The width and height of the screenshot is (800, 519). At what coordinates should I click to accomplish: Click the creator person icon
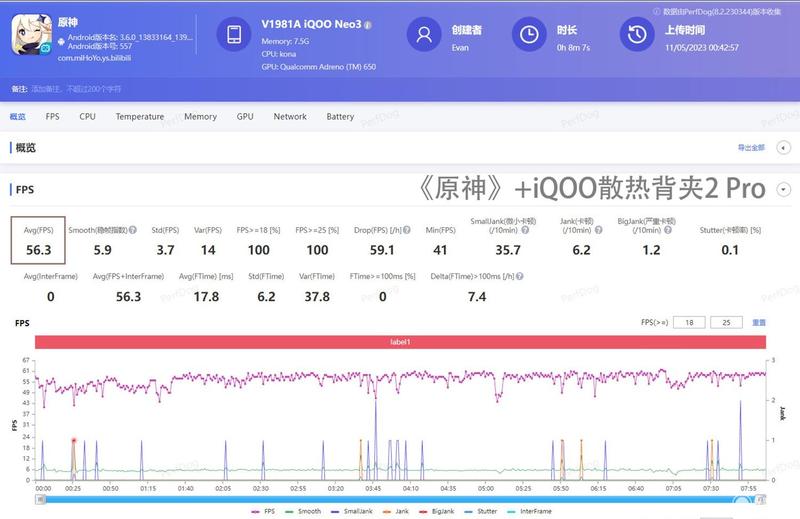[424, 34]
